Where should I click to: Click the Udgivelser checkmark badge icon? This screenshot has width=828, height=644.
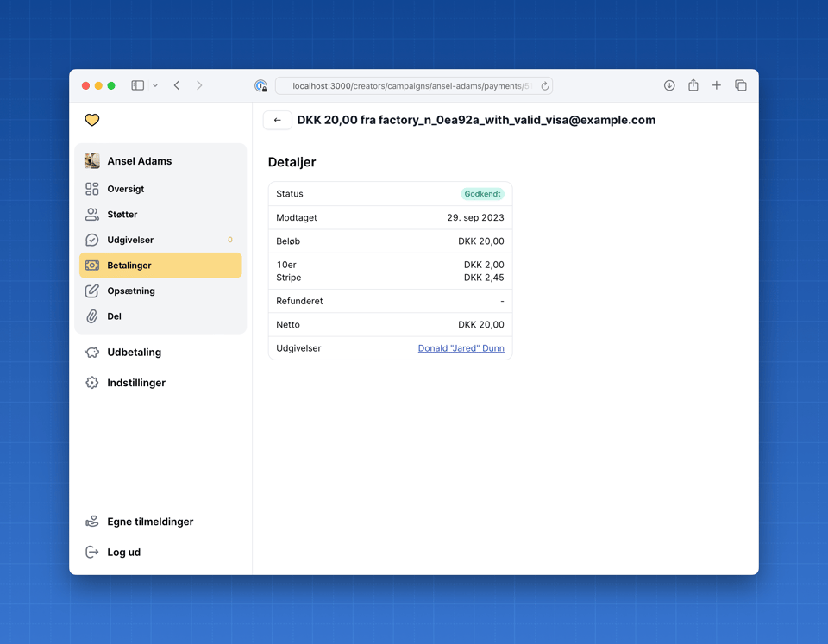(92, 240)
